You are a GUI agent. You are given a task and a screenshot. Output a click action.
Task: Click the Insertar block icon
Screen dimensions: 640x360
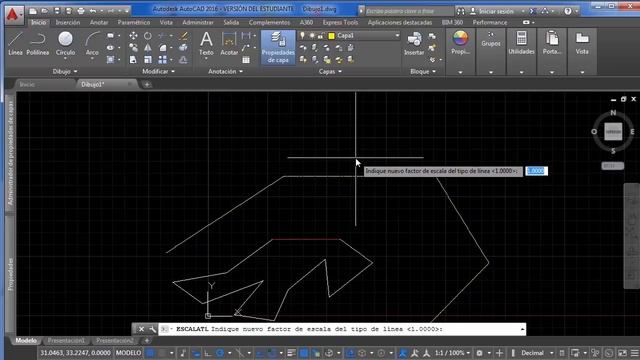[414, 44]
